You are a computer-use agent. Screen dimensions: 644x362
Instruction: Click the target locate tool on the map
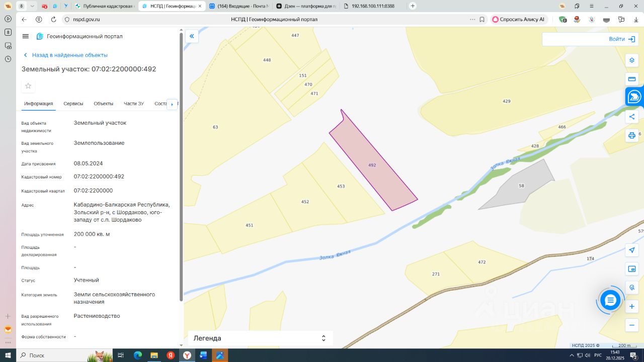[x=632, y=288]
